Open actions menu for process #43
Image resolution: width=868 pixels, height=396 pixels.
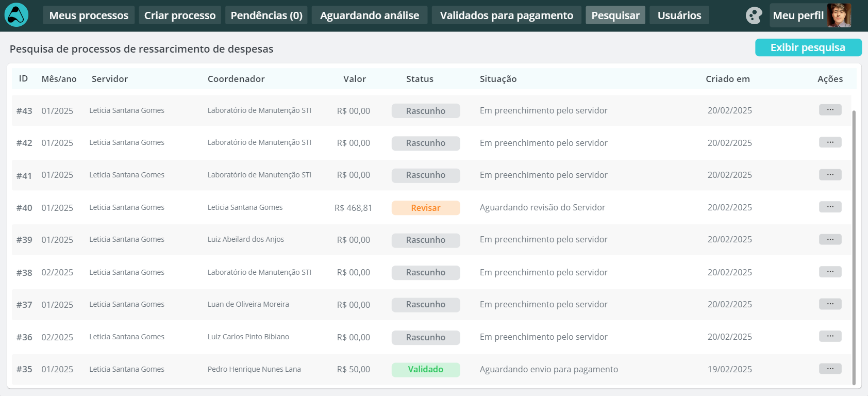tap(830, 110)
